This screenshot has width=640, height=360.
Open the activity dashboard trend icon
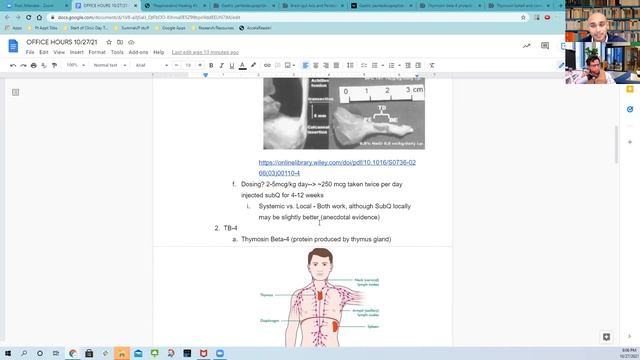(527, 46)
